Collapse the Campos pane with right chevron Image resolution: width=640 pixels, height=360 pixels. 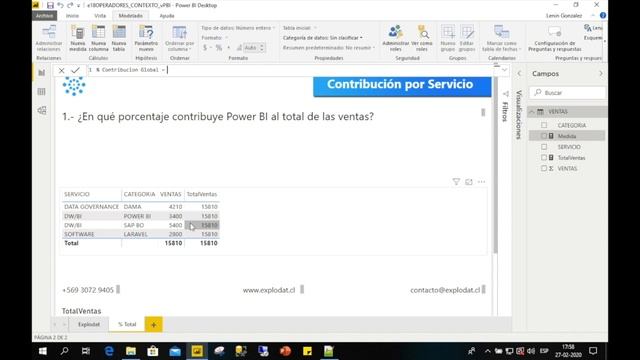pyautogui.click(x=601, y=73)
